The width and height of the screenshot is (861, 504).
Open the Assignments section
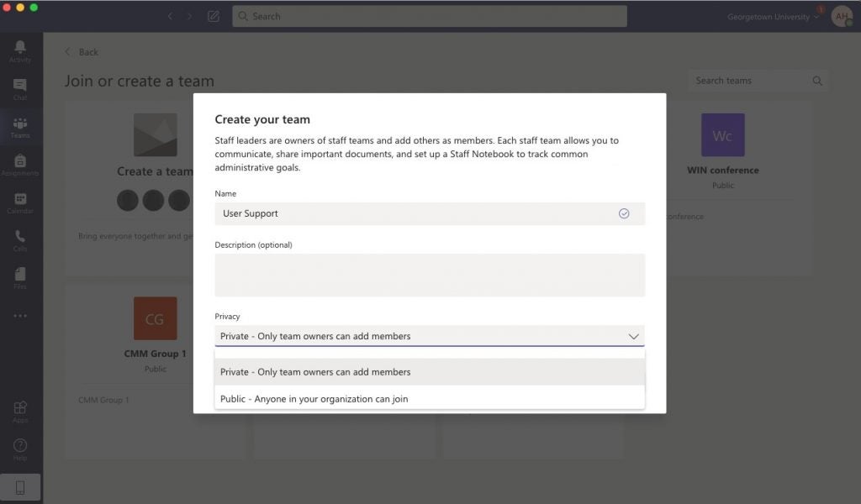coord(20,166)
